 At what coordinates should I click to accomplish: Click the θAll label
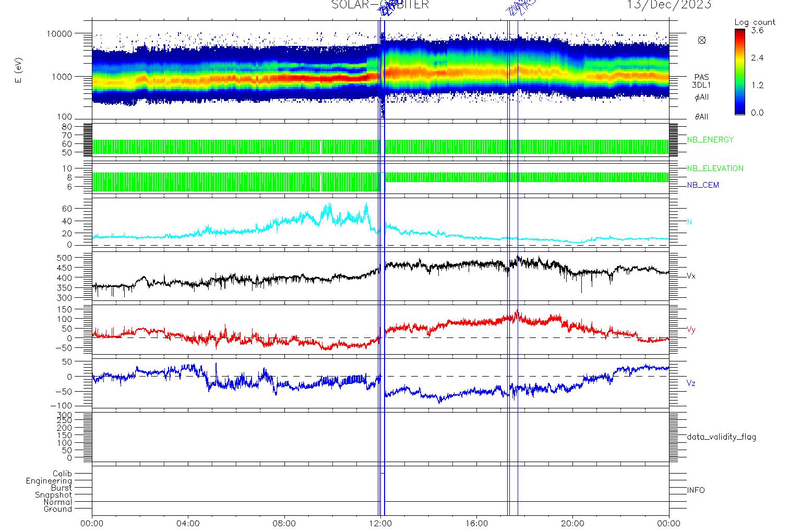point(701,117)
